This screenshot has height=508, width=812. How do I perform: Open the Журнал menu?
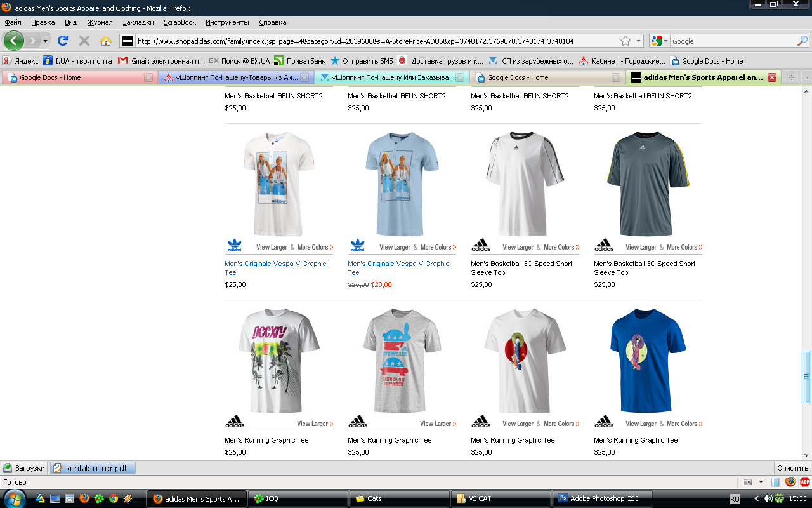coord(100,22)
